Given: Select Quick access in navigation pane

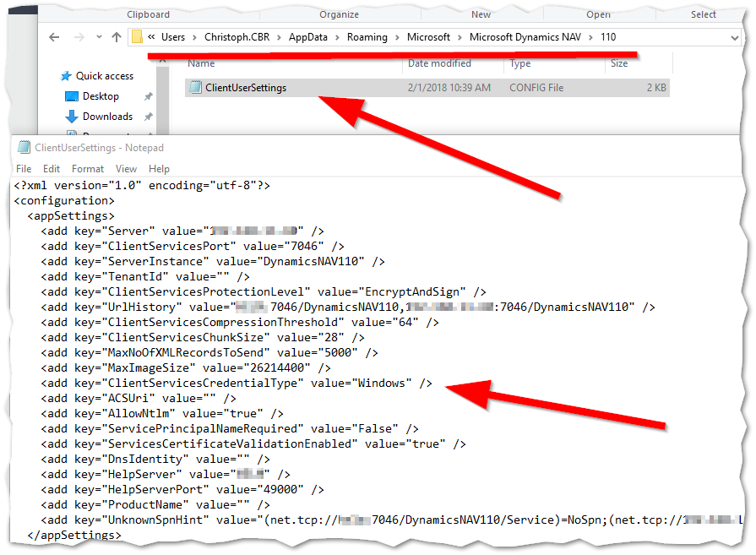Looking at the screenshot, I should pos(105,76).
